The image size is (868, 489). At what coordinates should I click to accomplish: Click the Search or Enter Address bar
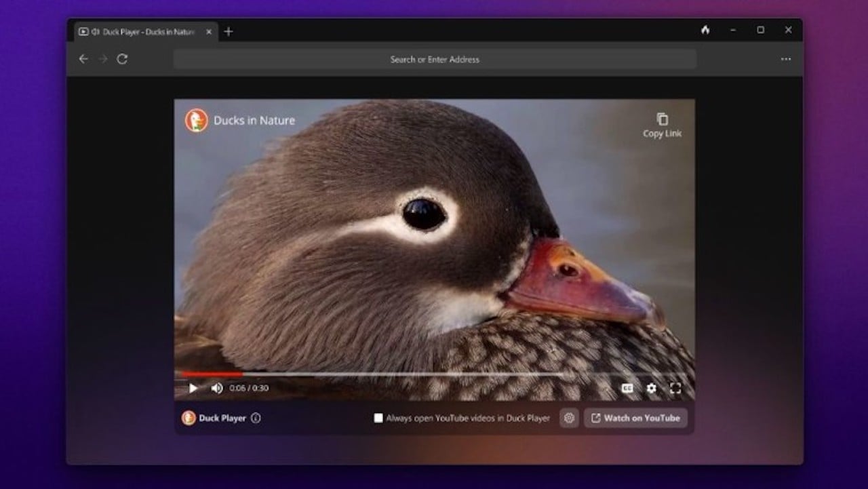click(x=434, y=59)
